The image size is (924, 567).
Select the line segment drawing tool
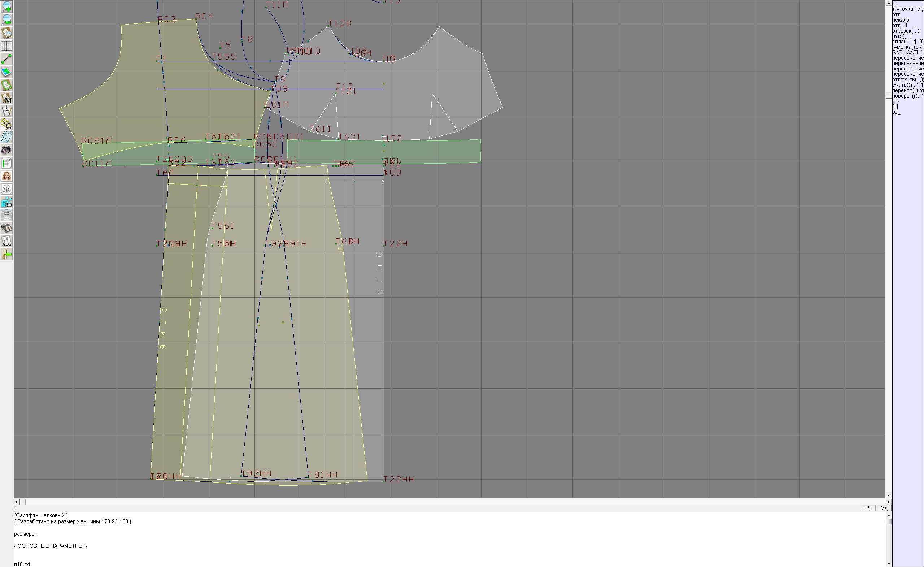click(x=6, y=59)
